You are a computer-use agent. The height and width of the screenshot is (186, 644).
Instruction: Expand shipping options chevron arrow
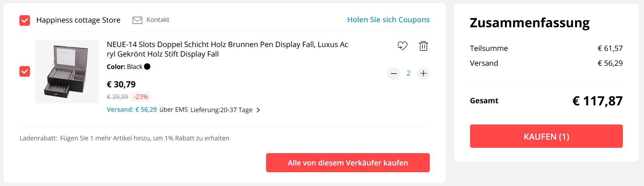258,110
